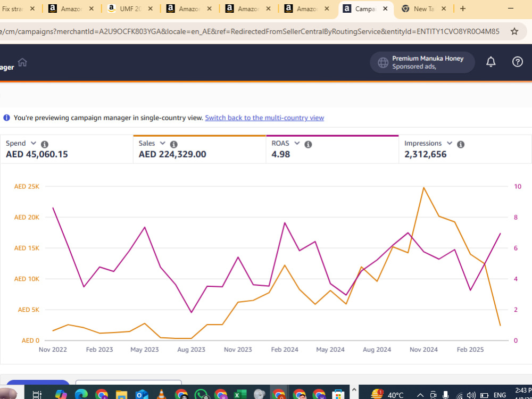The image size is (532, 399).
Task: Click the info icon next to Spend
Action: [x=45, y=144]
